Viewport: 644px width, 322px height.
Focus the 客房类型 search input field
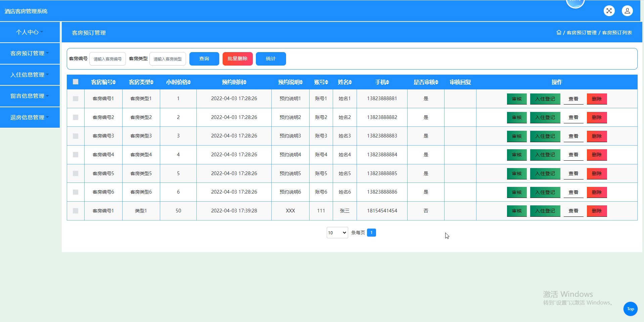pyautogui.click(x=168, y=59)
